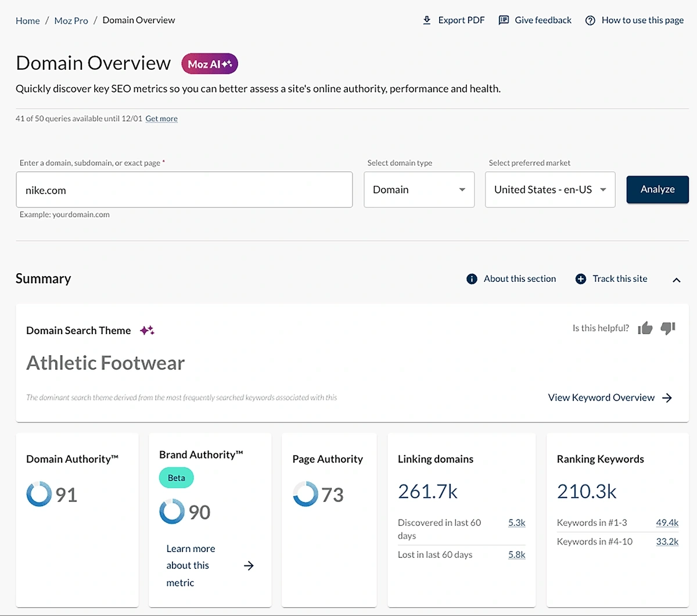This screenshot has width=697, height=616.
Task: Click the 210.3k ranking keywords value
Action: [x=587, y=492]
